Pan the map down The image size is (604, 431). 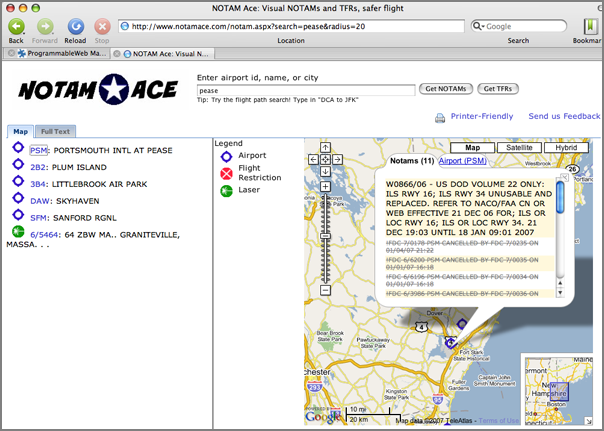[x=325, y=171]
